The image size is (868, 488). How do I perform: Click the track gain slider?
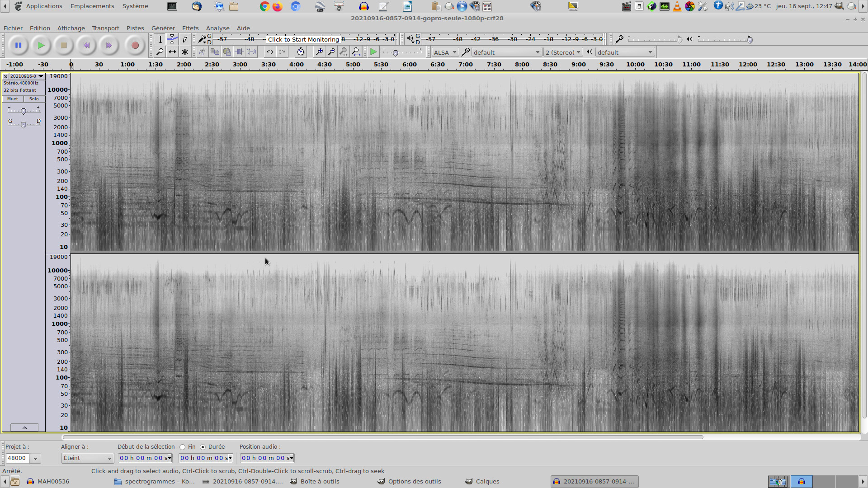[24, 111]
